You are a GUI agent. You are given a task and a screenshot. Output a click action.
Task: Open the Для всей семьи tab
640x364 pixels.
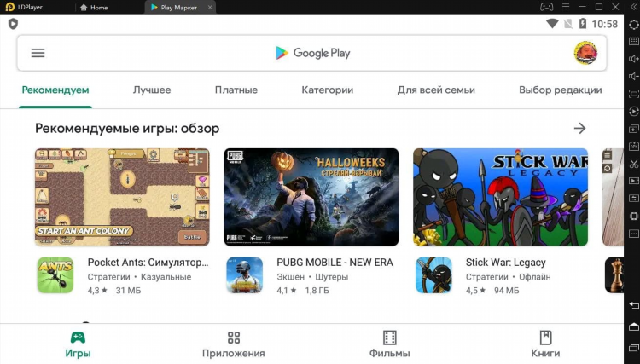(436, 90)
